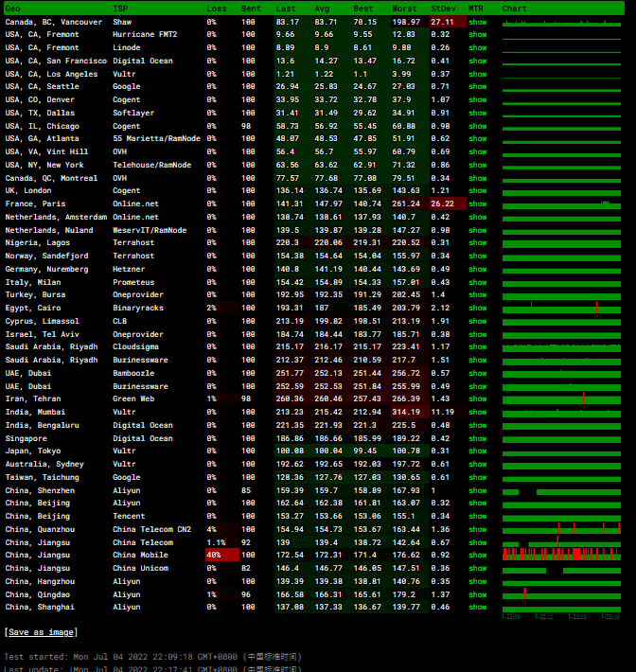Click the Worst column header

[x=404, y=9]
